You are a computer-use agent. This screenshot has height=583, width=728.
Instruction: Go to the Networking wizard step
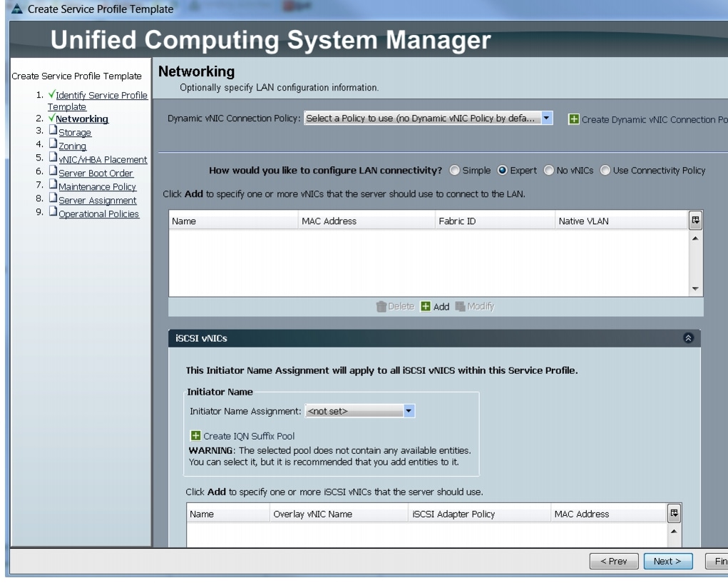(82, 119)
